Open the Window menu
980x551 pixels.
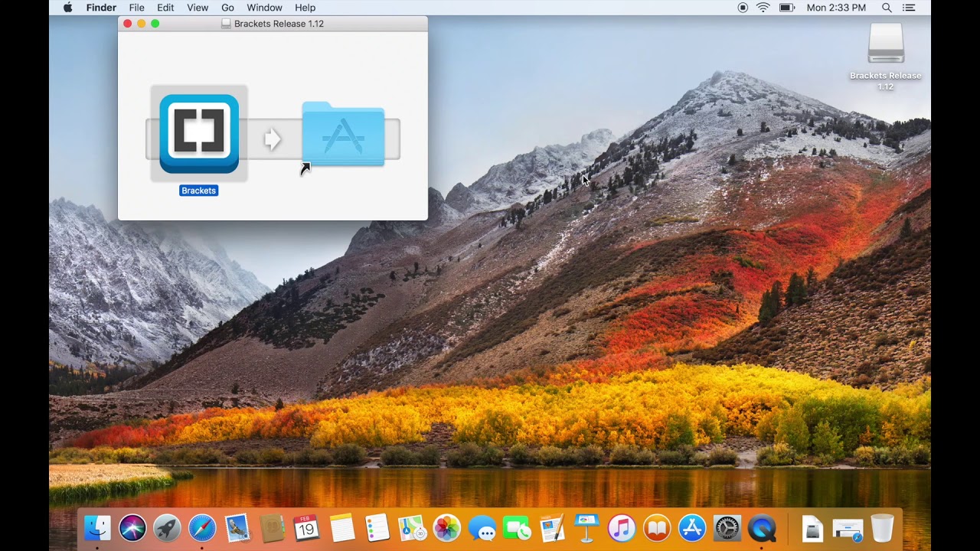click(264, 8)
